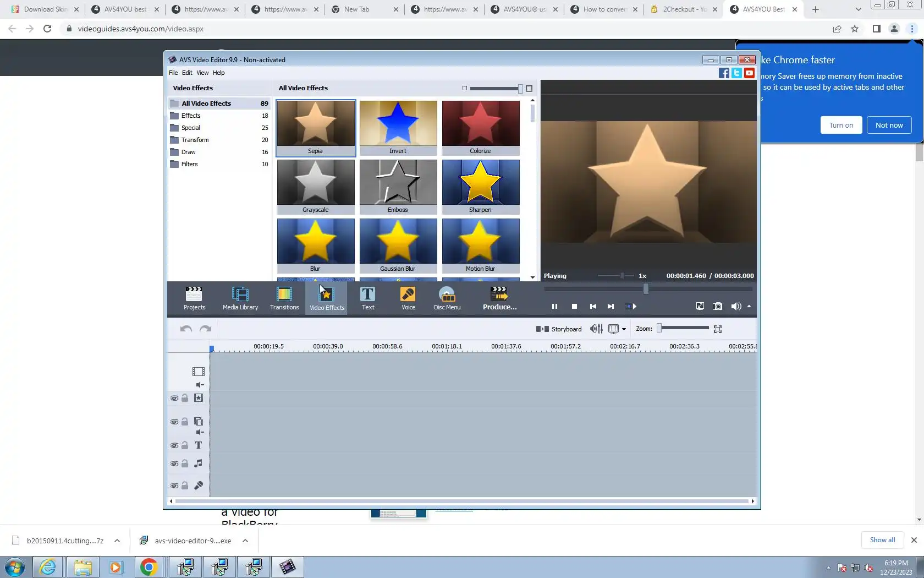Select the Invert effect thumbnail

tap(398, 128)
